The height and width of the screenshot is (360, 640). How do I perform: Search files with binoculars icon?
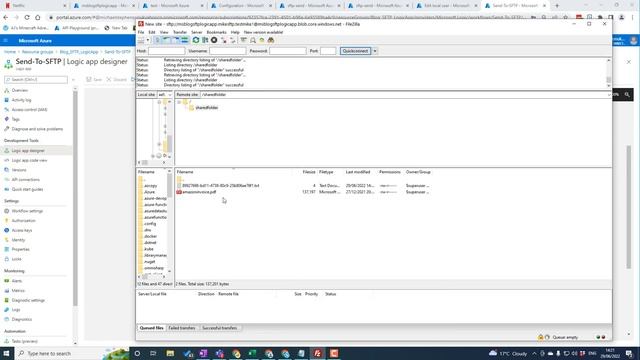coord(271,40)
